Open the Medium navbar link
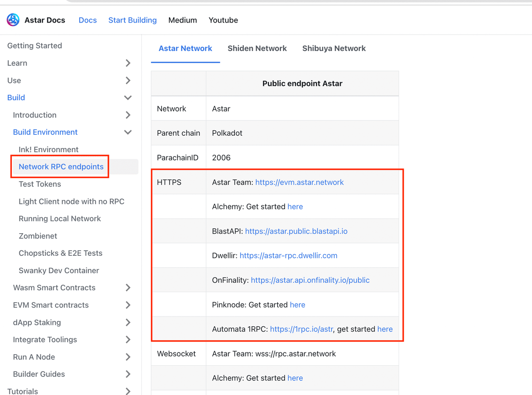This screenshot has height=395, width=532. click(183, 20)
